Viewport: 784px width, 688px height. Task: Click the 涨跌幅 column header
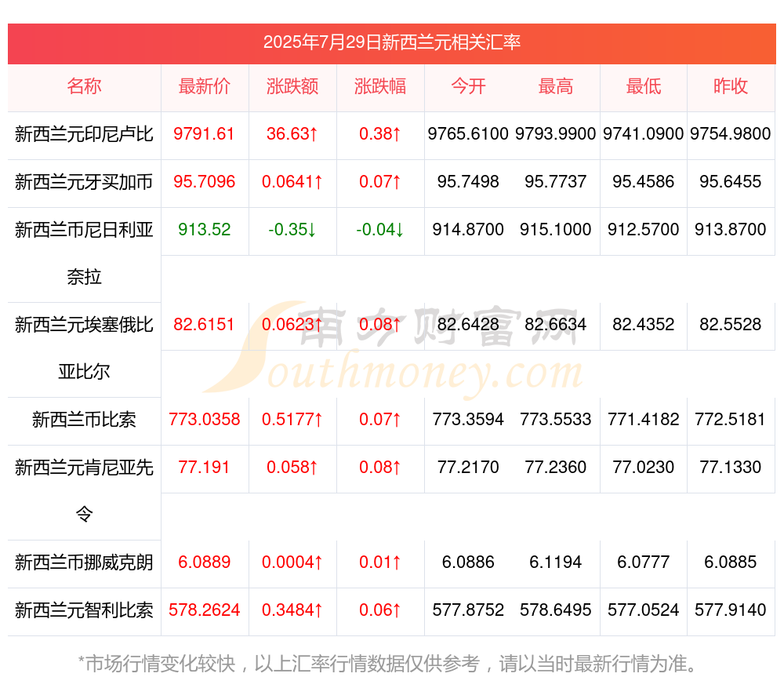point(380,86)
